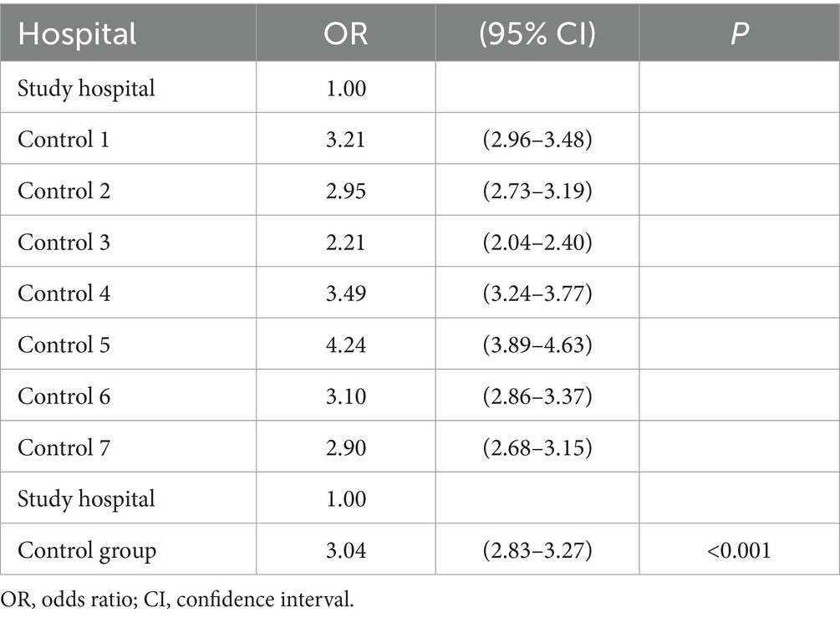Select confidence interval (2.04–2.40)
The width and height of the screenshot is (840, 618).
click(x=537, y=243)
